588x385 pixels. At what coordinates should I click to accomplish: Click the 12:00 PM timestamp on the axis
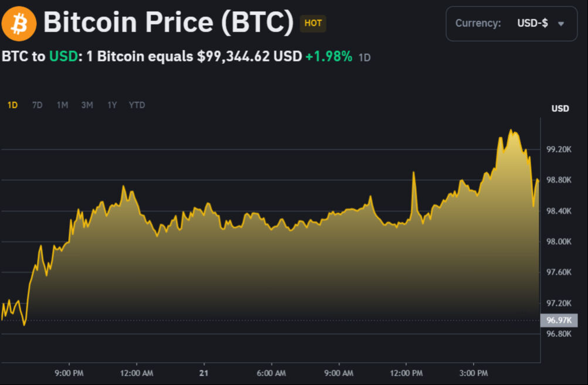[x=406, y=373]
